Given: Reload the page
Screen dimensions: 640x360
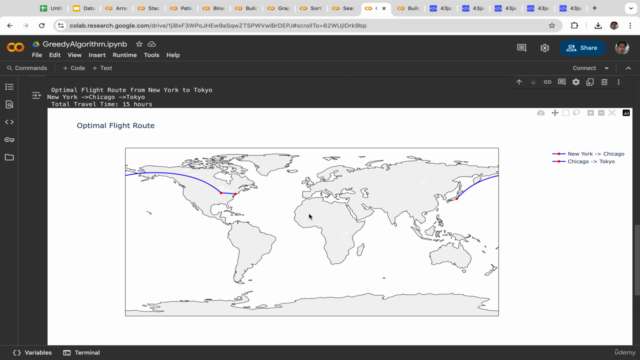Looking at the screenshot, I should (42, 25).
